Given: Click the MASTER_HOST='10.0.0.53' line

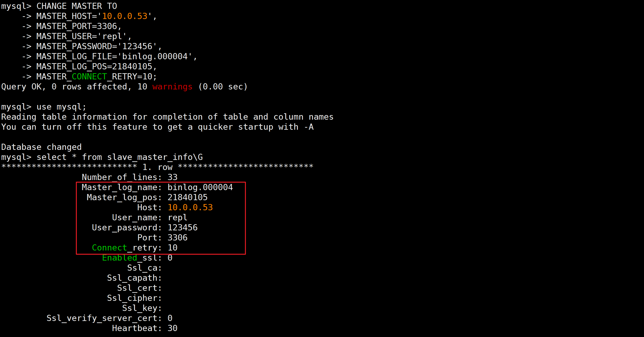Looking at the screenshot, I should [96, 16].
